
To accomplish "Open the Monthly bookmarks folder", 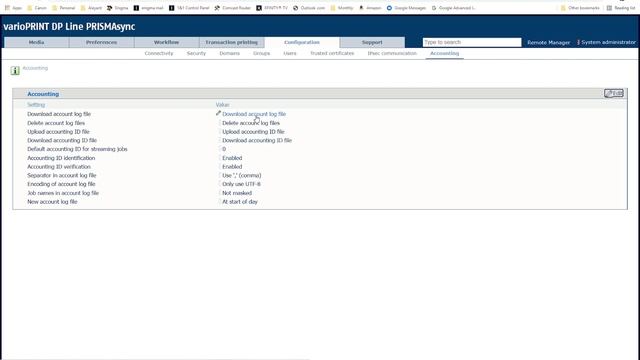I will tap(342, 8).
